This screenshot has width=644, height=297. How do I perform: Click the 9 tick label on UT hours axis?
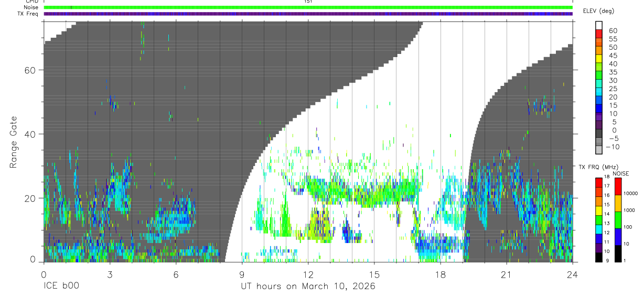coord(242,274)
